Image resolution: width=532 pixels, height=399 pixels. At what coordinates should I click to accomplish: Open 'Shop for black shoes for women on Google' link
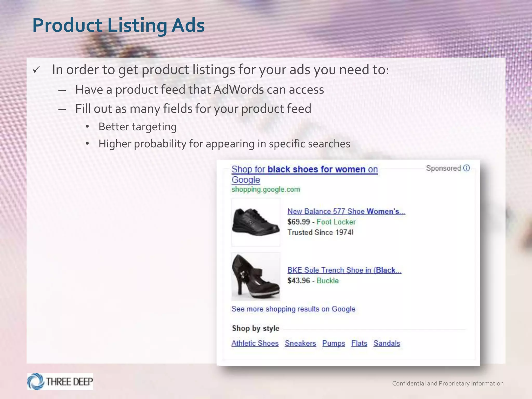pyautogui.click(x=304, y=174)
